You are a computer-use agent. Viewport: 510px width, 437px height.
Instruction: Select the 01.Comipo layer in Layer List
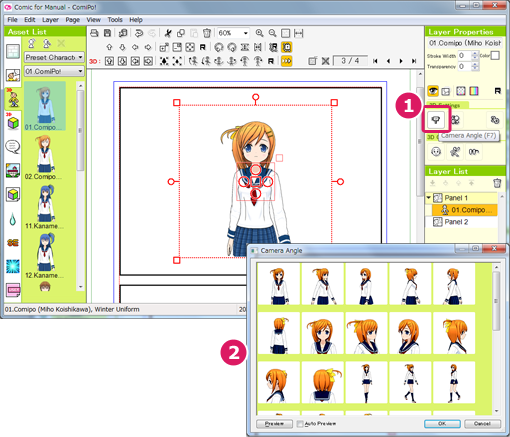pyautogui.click(x=465, y=210)
